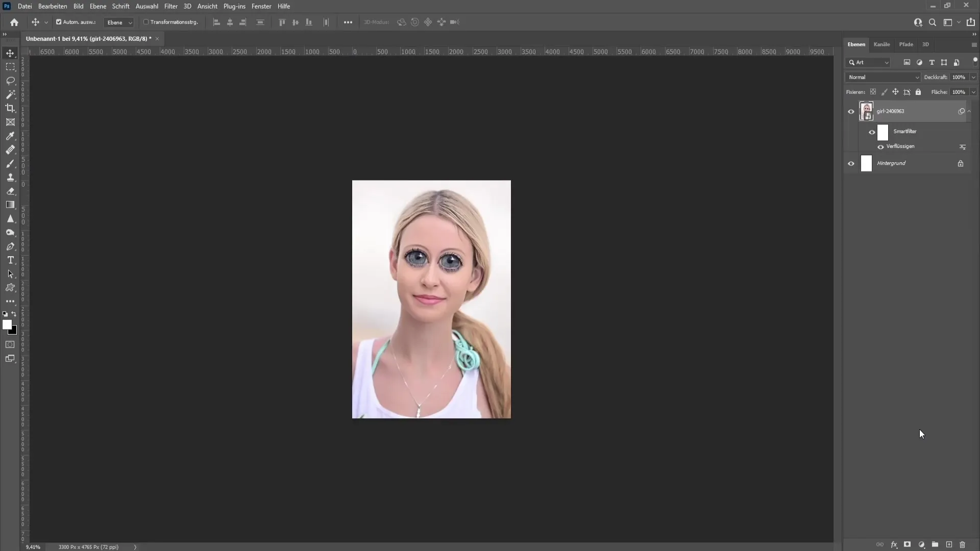980x551 pixels.
Task: Select the Move tool in toolbar
Action: tap(10, 53)
